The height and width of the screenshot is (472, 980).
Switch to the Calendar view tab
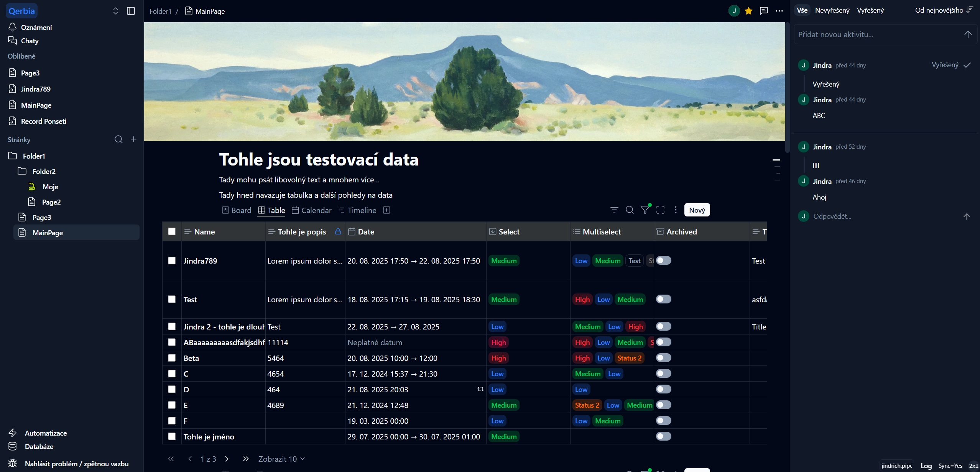click(311, 210)
